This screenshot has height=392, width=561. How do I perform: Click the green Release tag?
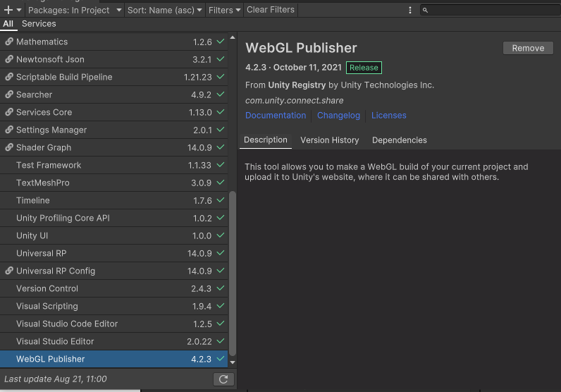pos(364,68)
